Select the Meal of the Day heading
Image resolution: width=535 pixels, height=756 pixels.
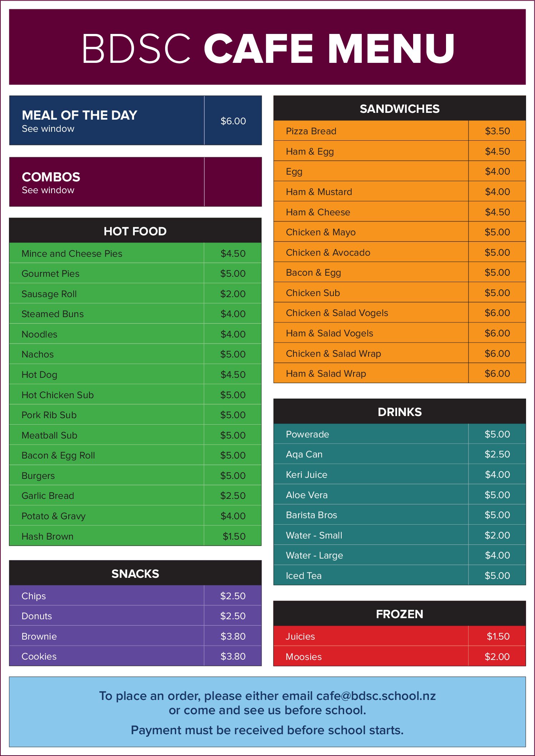coord(79,115)
